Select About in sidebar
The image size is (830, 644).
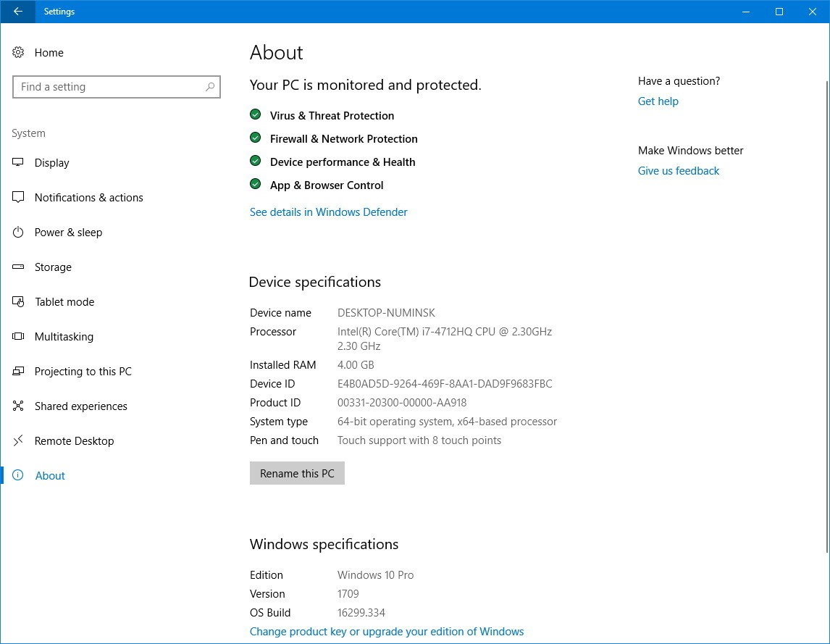pos(50,476)
